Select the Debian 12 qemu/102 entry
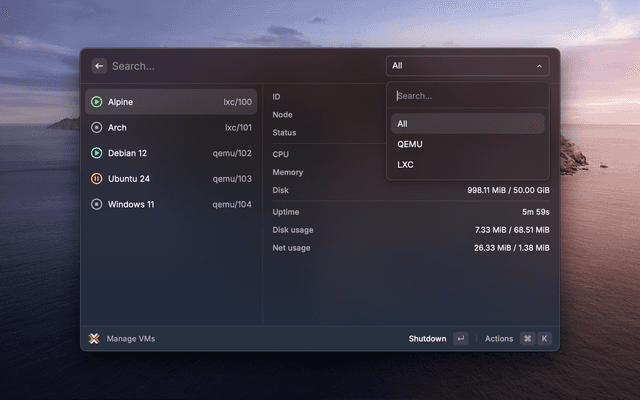This screenshot has height=400, width=640. (x=170, y=153)
